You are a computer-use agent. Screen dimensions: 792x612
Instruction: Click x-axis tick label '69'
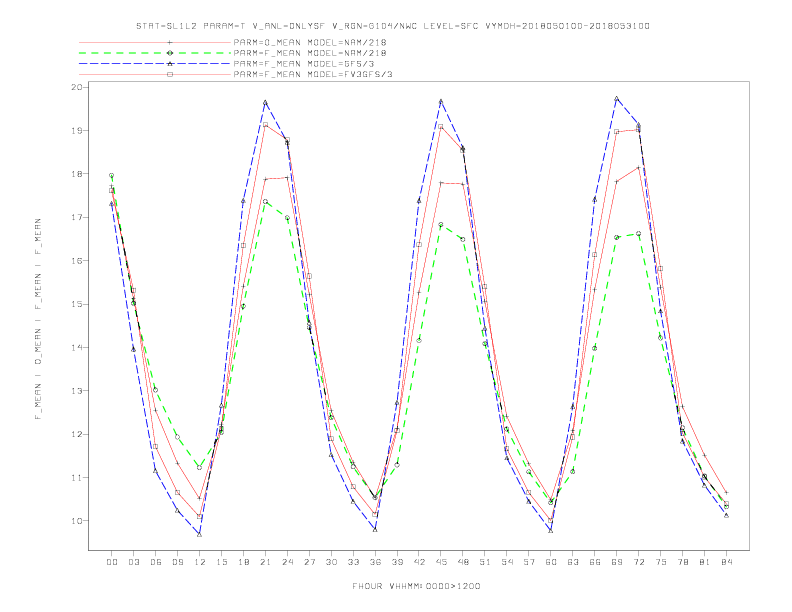click(617, 562)
